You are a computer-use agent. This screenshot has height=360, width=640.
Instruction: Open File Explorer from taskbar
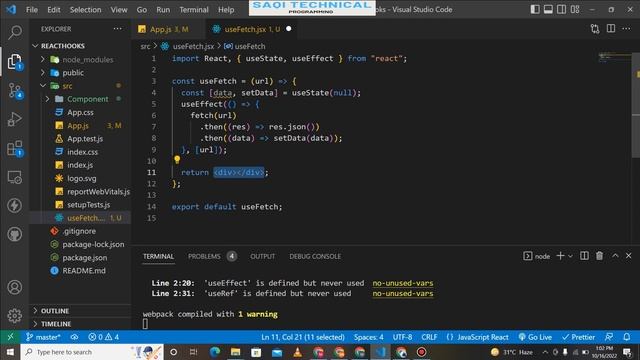pyautogui.click(x=236, y=352)
